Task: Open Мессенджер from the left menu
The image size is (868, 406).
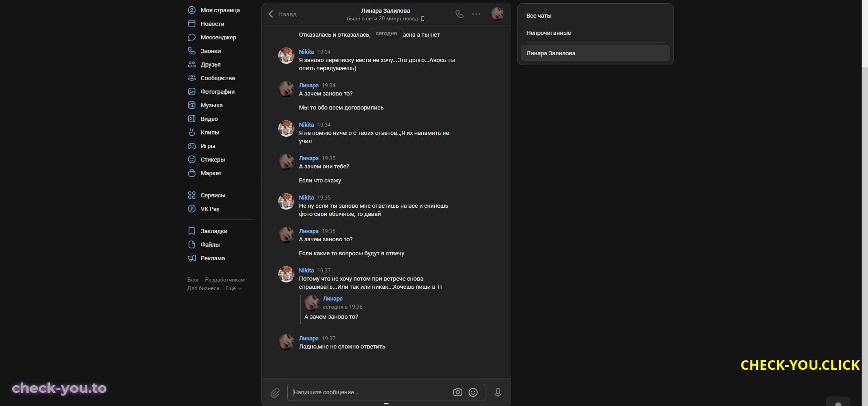Action: pos(218,37)
